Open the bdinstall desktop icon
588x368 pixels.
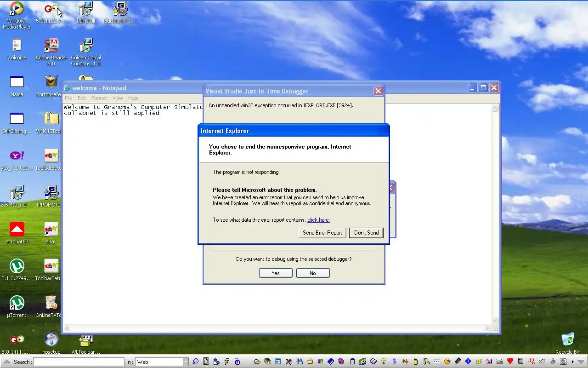coord(86,12)
